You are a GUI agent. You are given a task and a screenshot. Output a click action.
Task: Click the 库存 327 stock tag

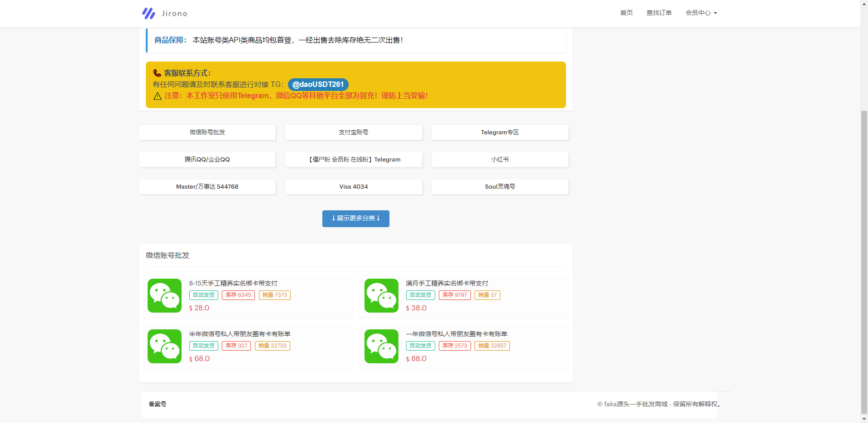point(236,346)
